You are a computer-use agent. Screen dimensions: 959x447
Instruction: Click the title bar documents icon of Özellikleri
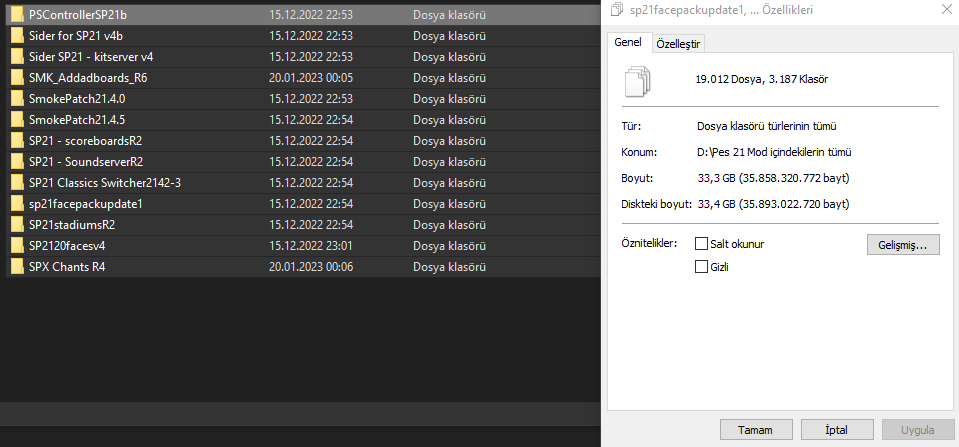pos(616,9)
